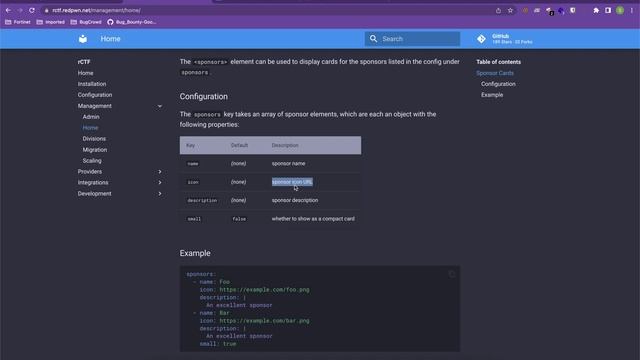640x360 pixels.
Task: Jump to Sponsor Cards in table of contents
Action: [x=495, y=73]
